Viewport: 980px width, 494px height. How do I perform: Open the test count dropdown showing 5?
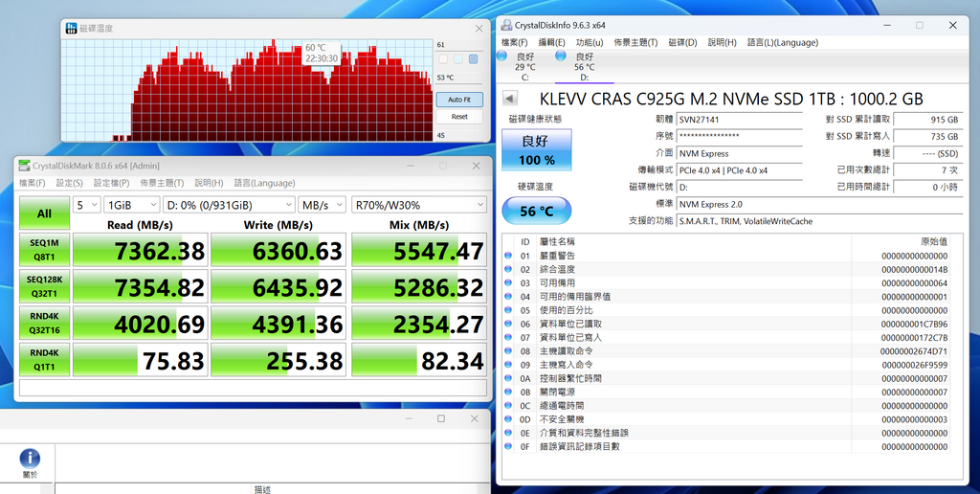point(87,205)
